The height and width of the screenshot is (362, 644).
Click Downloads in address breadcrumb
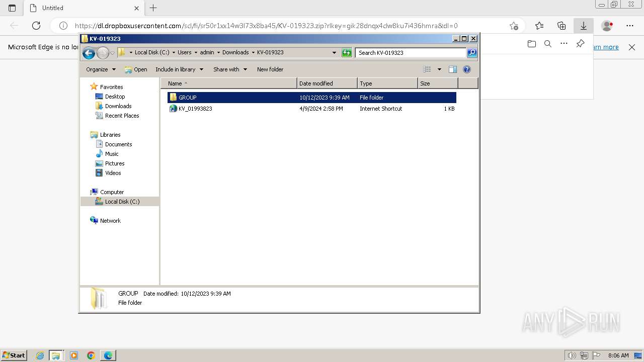[235, 52]
